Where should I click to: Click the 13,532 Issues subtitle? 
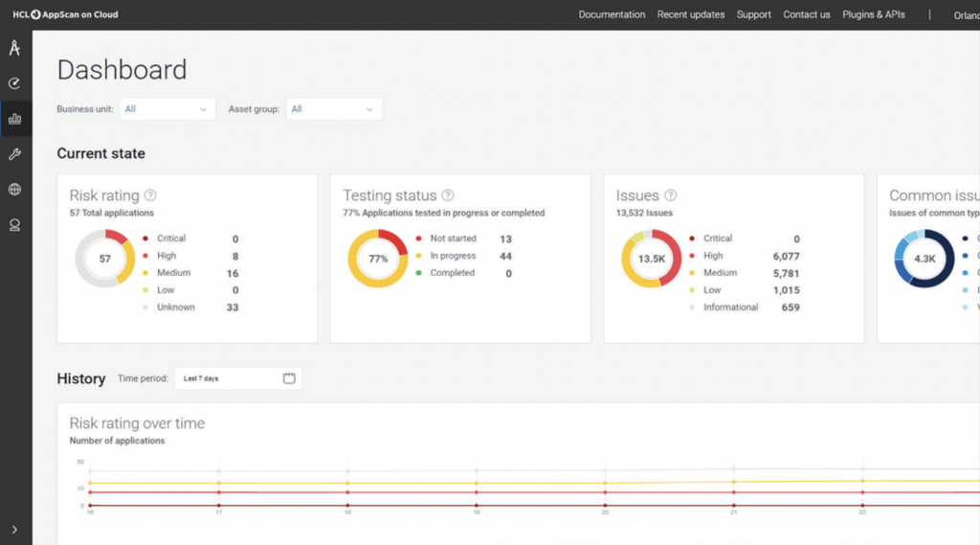click(644, 213)
